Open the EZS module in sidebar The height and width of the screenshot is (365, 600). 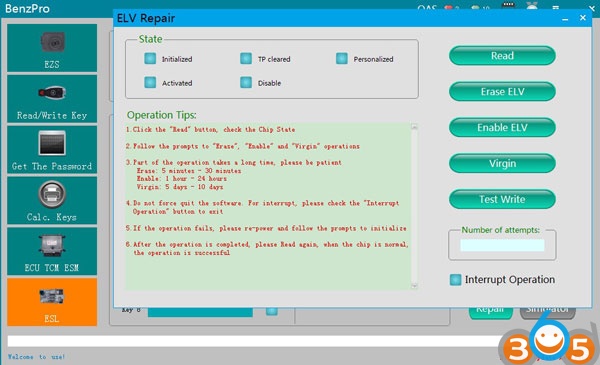pyautogui.click(x=52, y=48)
